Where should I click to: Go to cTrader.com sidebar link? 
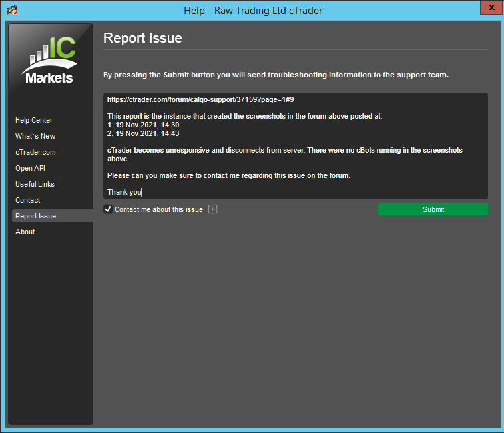point(35,152)
